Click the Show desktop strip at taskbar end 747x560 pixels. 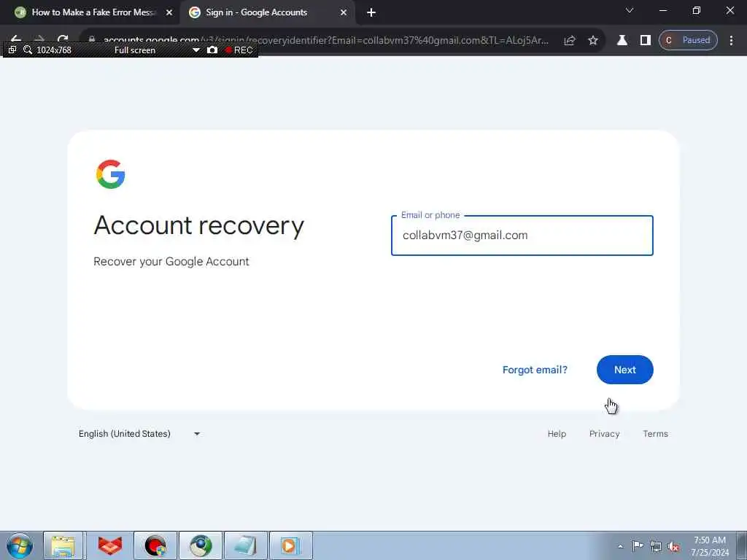point(742,545)
